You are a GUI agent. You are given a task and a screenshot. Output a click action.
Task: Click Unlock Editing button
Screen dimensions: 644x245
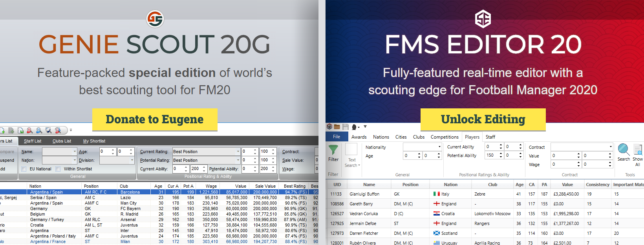click(483, 119)
